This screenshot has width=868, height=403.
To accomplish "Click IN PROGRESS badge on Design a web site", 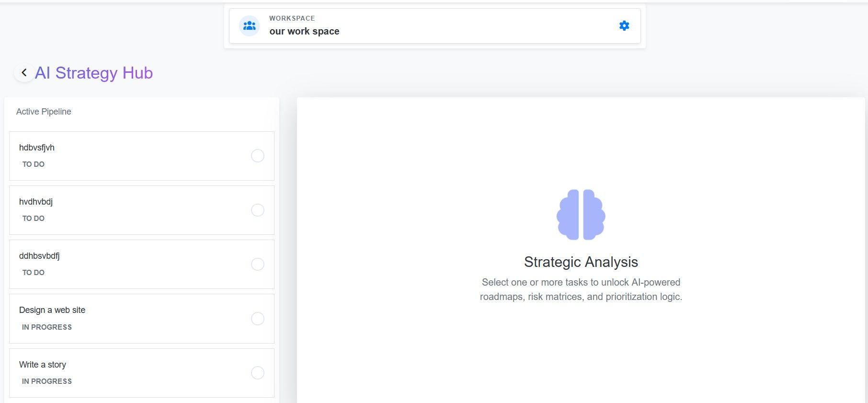I will pyautogui.click(x=47, y=327).
